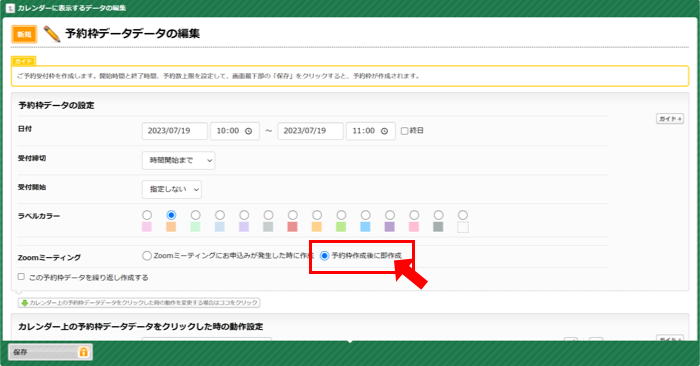
Task: Click the red color swatch
Action: (x=292, y=227)
